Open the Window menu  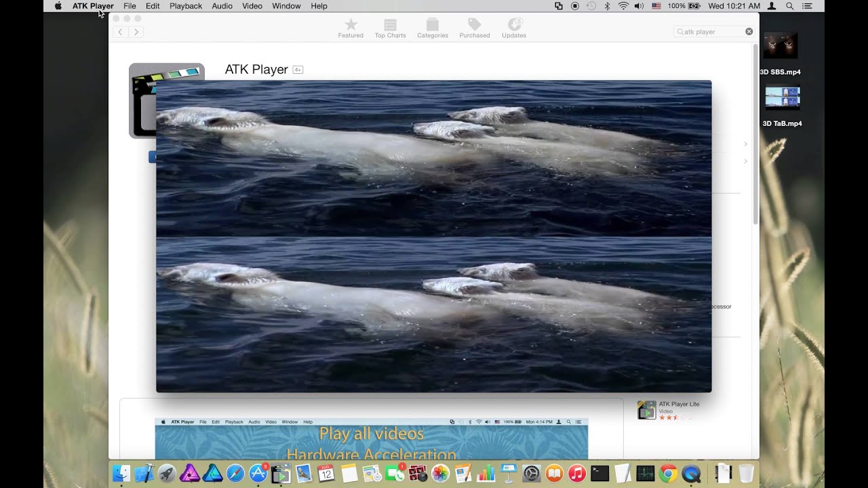(286, 6)
